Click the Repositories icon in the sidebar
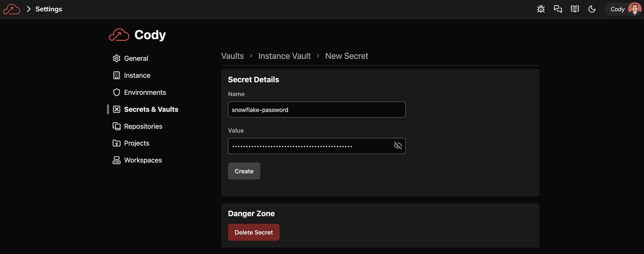This screenshot has height=254, width=644. pyautogui.click(x=116, y=126)
